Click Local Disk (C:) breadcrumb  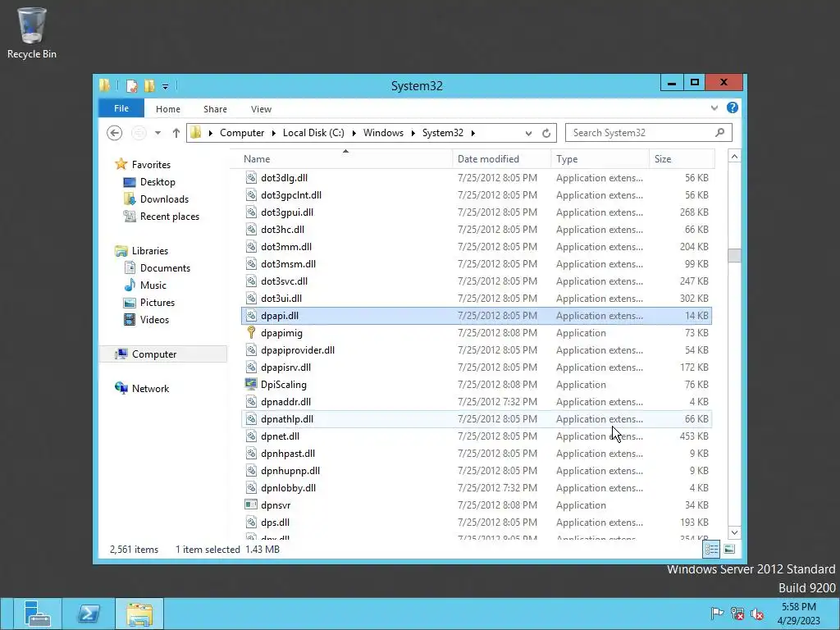313,133
